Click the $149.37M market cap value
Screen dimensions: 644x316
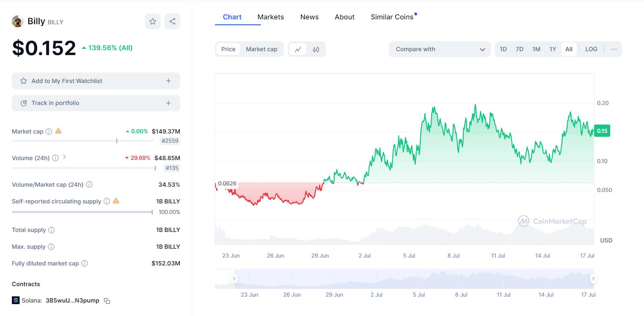[x=166, y=131]
